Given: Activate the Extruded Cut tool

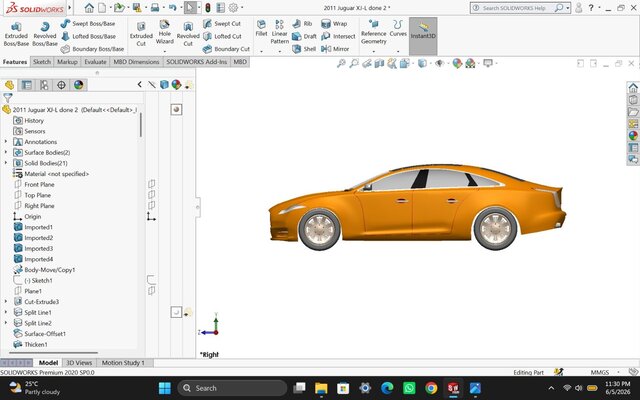Looking at the screenshot, I should (x=141, y=34).
